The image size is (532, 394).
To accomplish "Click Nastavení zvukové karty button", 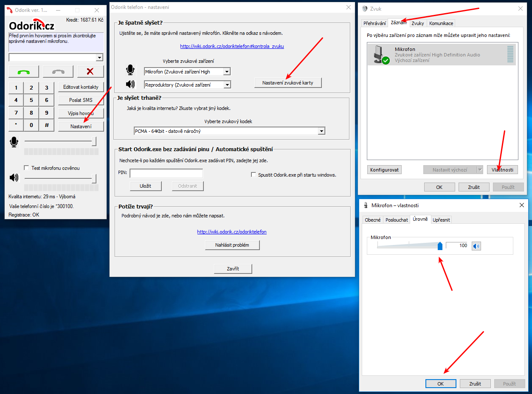I will coord(288,83).
